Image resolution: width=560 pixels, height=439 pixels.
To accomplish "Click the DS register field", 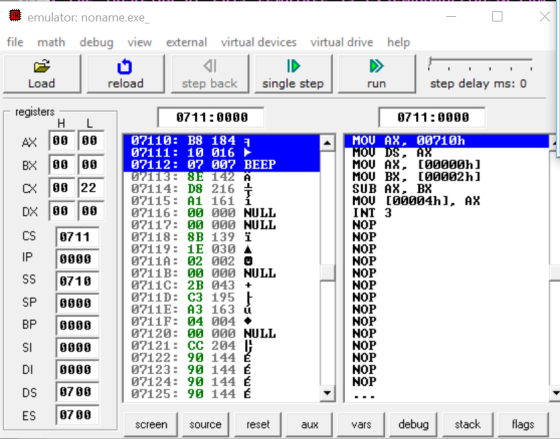I will (x=77, y=392).
